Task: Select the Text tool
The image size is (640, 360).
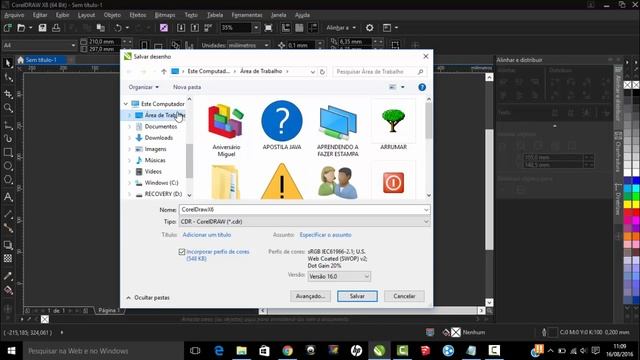Action: (x=8, y=197)
